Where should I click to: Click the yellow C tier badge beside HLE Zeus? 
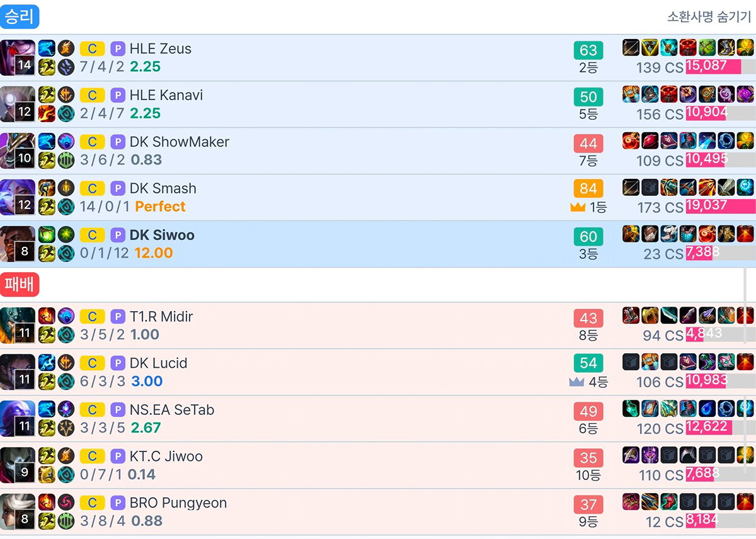tap(92, 48)
